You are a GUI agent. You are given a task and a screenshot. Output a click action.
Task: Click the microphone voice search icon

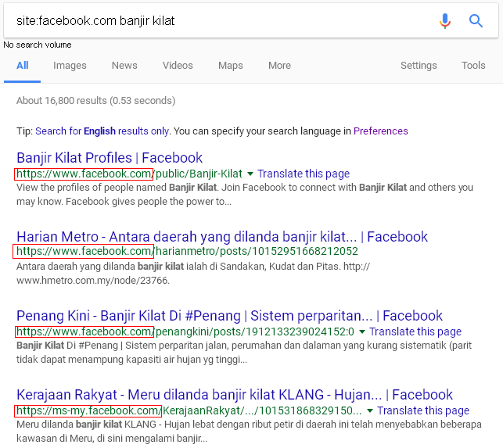pos(444,21)
